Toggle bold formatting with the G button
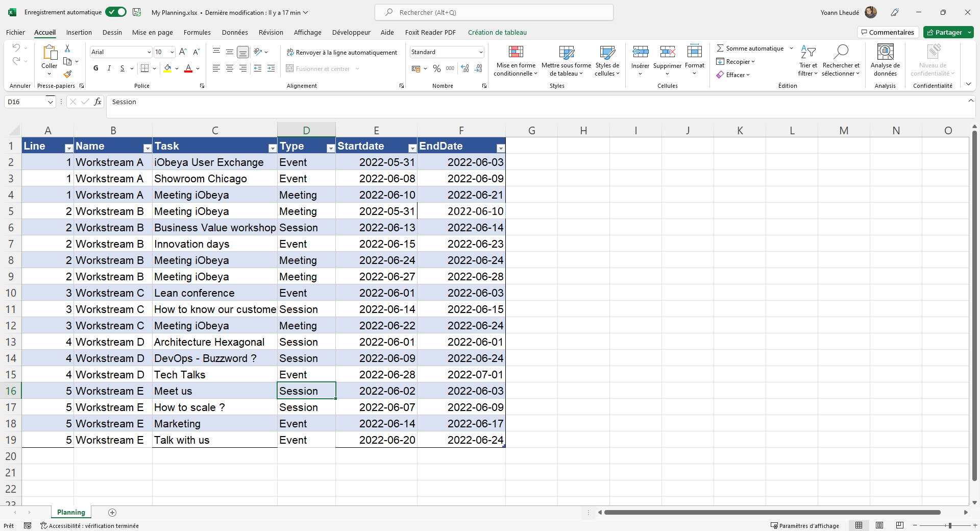Screen dimensions: 980x531 click(x=95, y=68)
